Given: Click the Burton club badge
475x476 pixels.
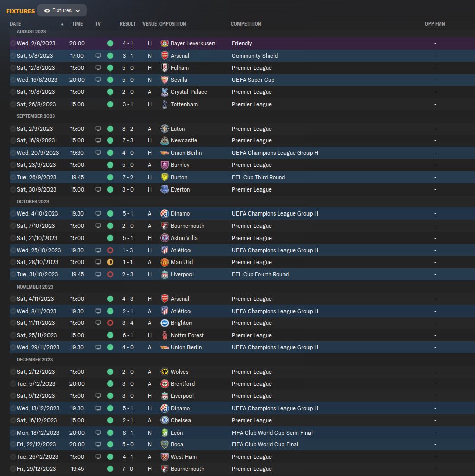Looking at the screenshot, I should [x=164, y=177].
